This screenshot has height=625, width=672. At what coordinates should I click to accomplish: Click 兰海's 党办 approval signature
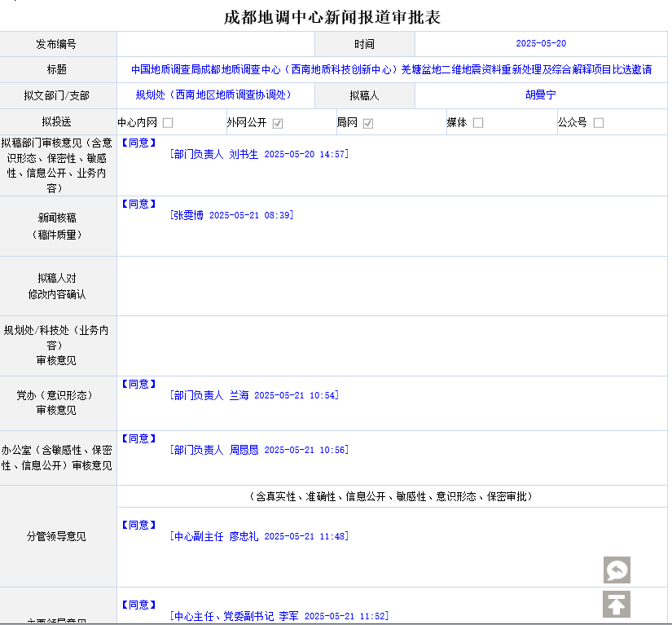[254, 395]
